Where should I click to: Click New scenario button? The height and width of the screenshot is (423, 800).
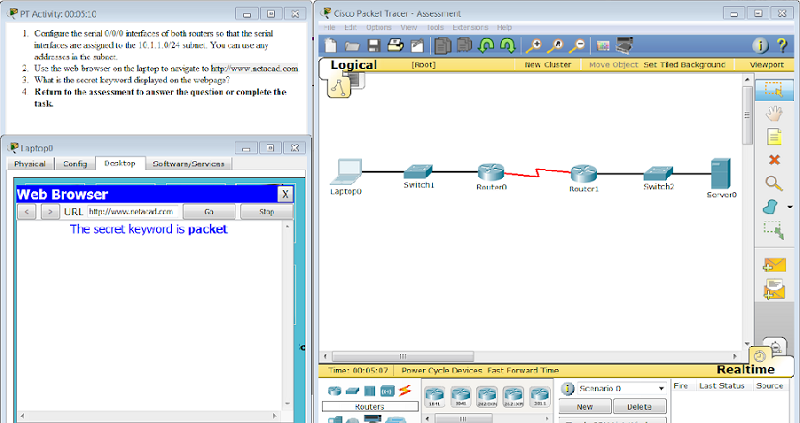coord(585,407)
